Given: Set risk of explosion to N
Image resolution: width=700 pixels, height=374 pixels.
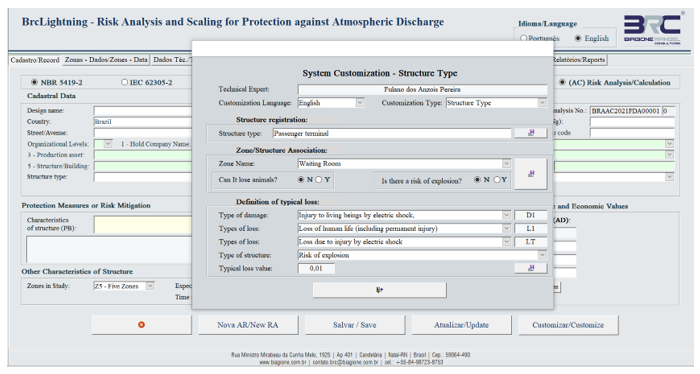Looking at the screenshot, I should click(x=477, y=179).
